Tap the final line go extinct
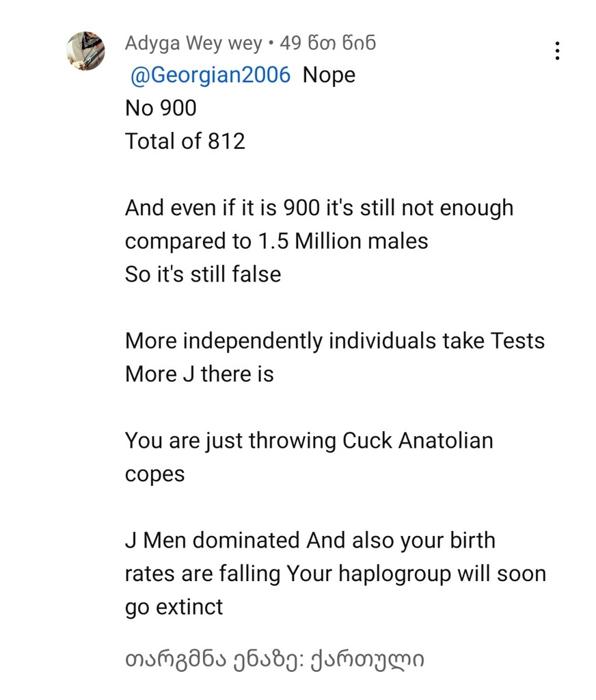Image resolution: width=596 pixels, height=700 pixels. [174, 606]
